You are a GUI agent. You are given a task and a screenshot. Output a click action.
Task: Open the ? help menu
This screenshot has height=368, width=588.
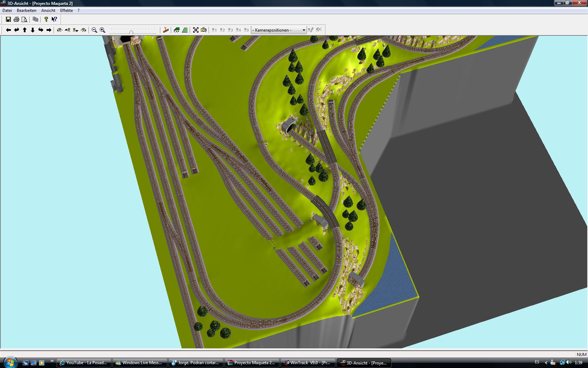pos(79,11)
